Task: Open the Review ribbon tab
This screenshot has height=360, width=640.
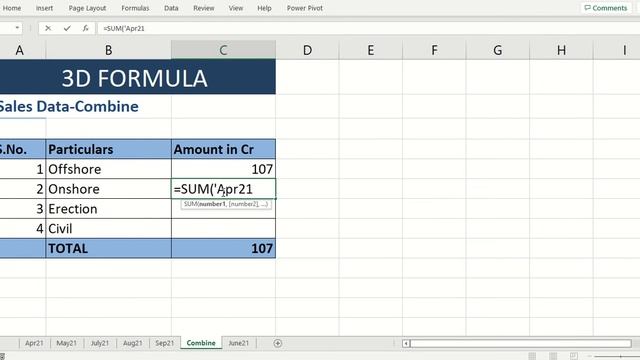Action: pos(204,8)
